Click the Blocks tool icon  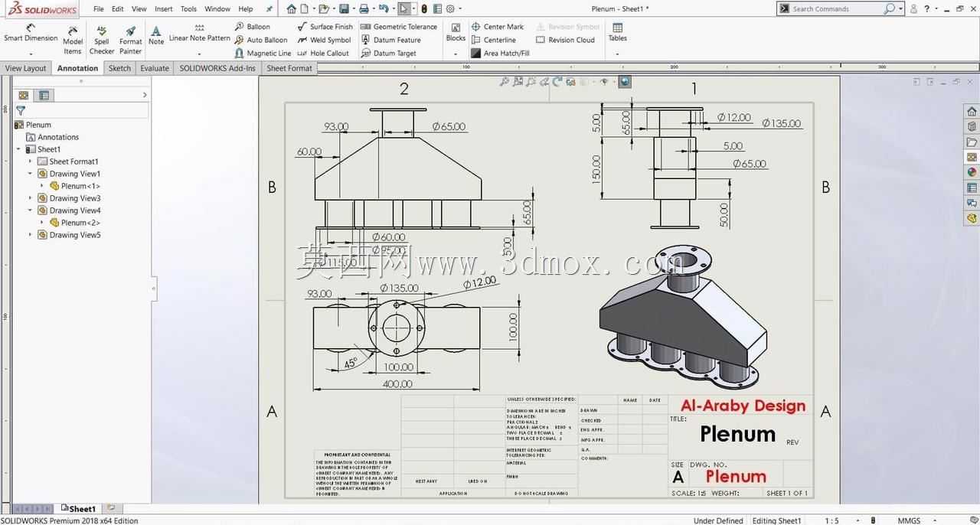[x=456, y=33]
